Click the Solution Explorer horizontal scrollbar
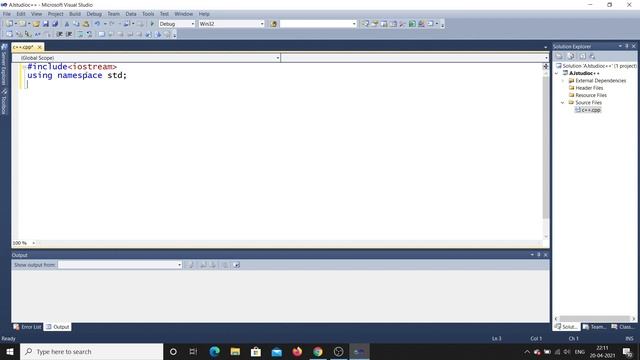 click(x=595, y=318)
